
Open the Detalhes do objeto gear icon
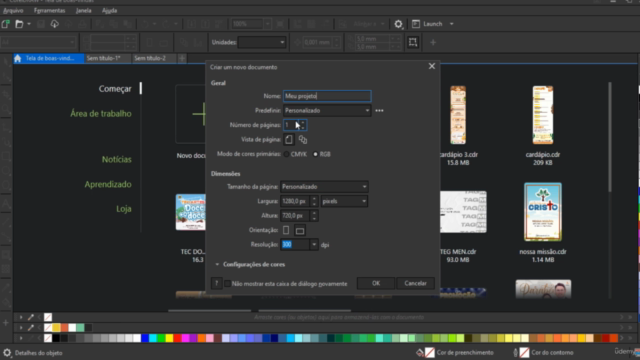(x=7, y=353)
